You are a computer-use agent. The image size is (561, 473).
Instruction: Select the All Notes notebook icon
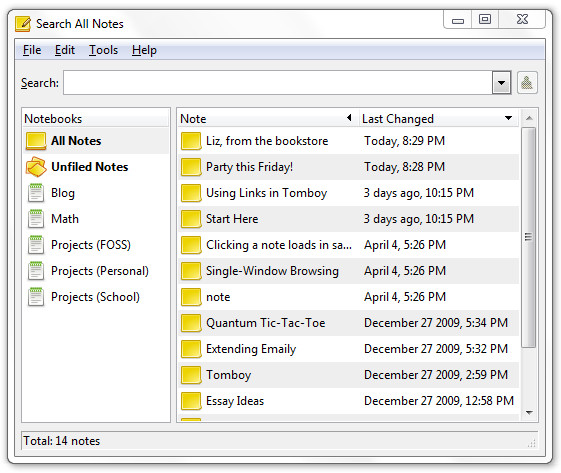(x=36, y=141)
